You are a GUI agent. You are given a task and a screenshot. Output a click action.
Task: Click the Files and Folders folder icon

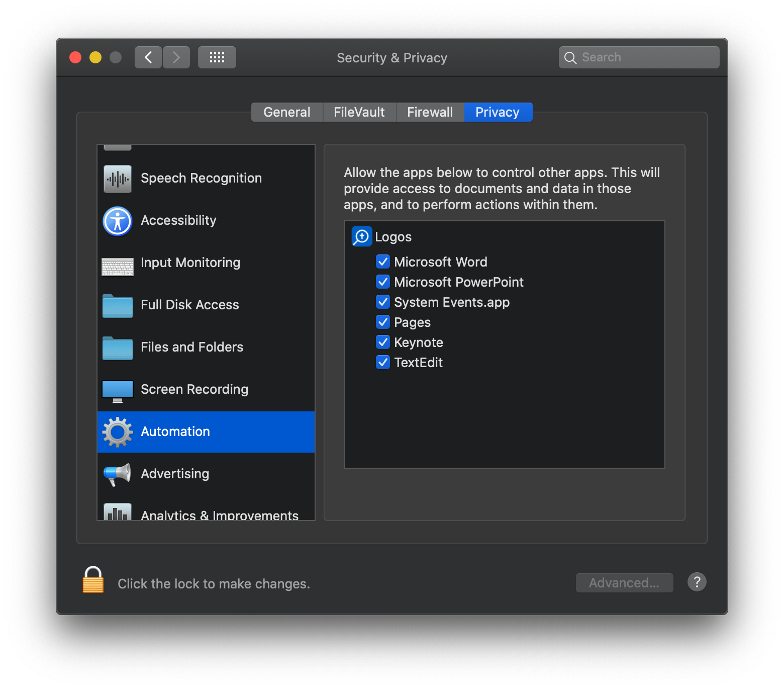(x=118, y=348)
